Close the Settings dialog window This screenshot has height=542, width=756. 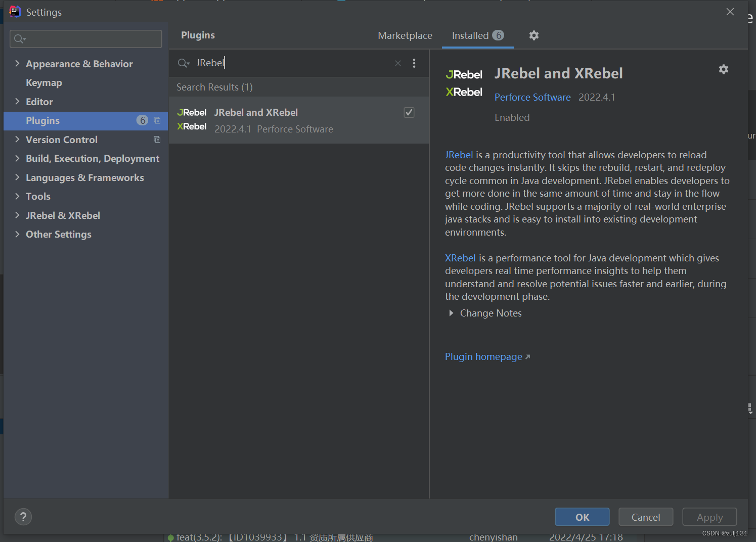(730, 12)
